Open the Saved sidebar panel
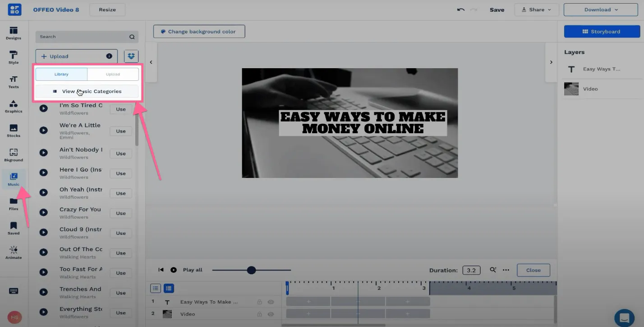Image resolution: width=644 pixels, height=327 pixels. tap(14, 228)
